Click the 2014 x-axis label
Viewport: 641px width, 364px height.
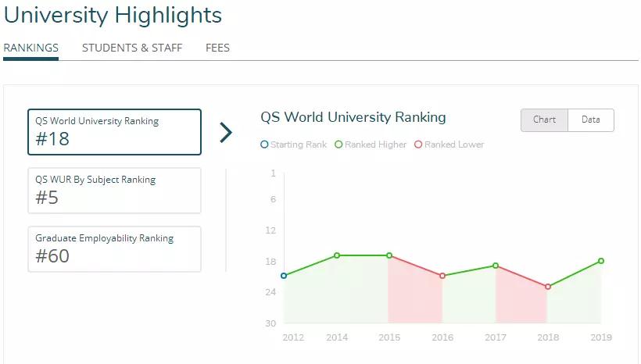point(337,337)
